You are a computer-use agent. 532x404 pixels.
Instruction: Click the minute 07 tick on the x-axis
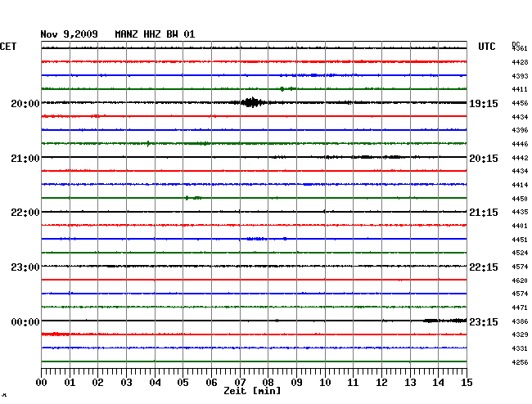click(240, 382)
